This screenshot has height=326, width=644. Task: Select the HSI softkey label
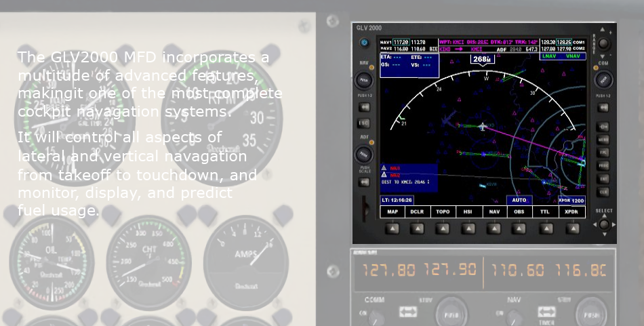[469, 212]
